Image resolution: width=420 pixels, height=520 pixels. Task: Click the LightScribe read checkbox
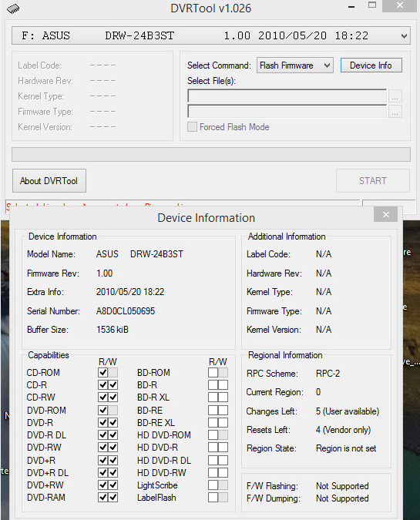pos(213,485)
